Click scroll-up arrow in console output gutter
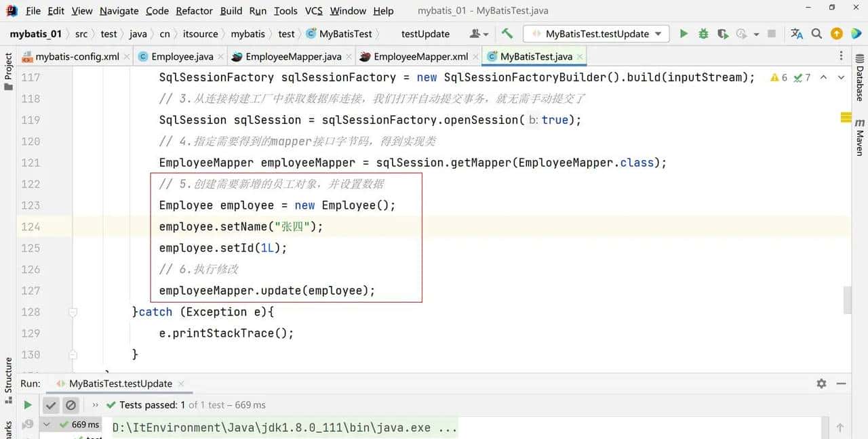This screenshot has height=439, width=868. coord(840,428)
